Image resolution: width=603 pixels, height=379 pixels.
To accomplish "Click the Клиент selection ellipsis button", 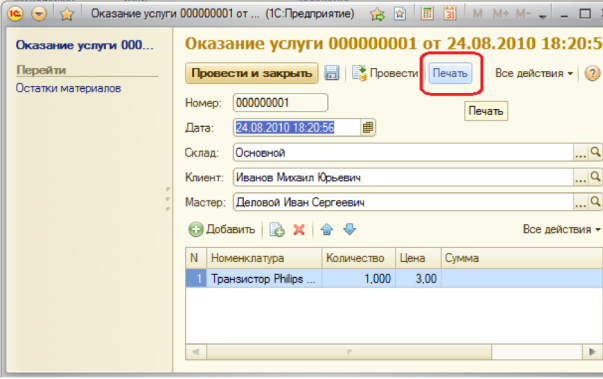I will coord(580,178).
